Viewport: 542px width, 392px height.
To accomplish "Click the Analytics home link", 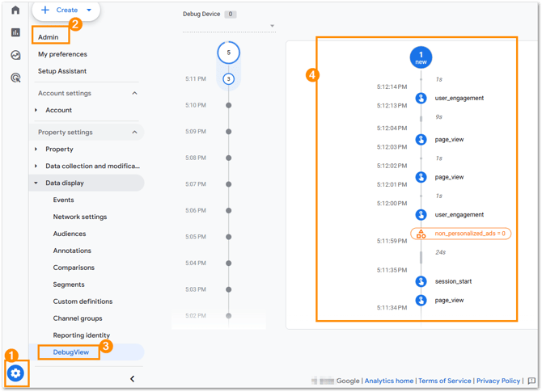I will [x=389, y=381].
